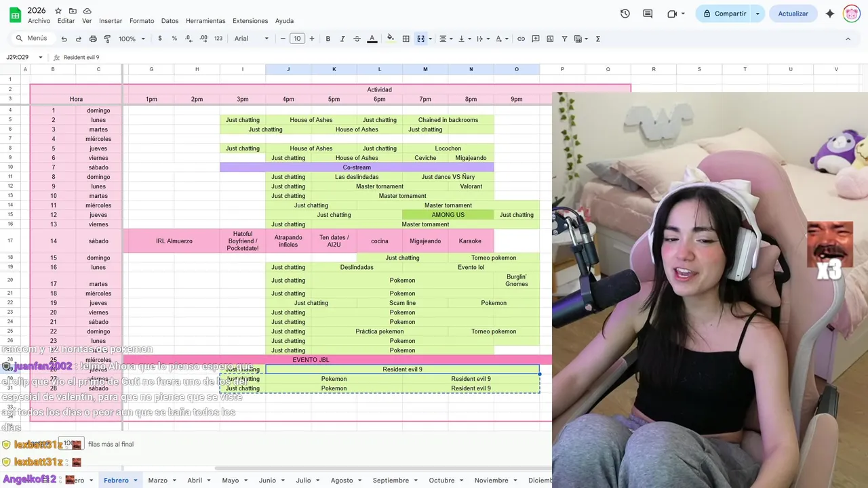Open the Arial font dropdown
This screenshot has height=488, width=868.
[252, 39]
